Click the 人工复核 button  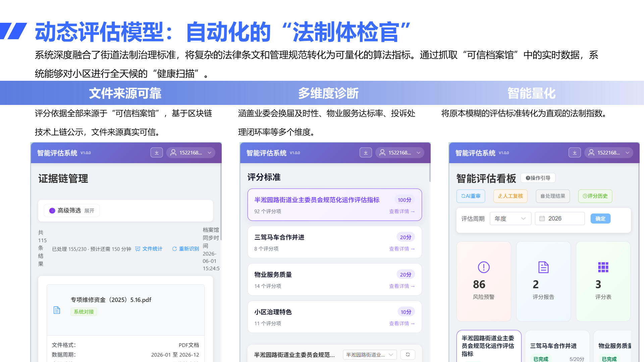(x=511, y=196)
